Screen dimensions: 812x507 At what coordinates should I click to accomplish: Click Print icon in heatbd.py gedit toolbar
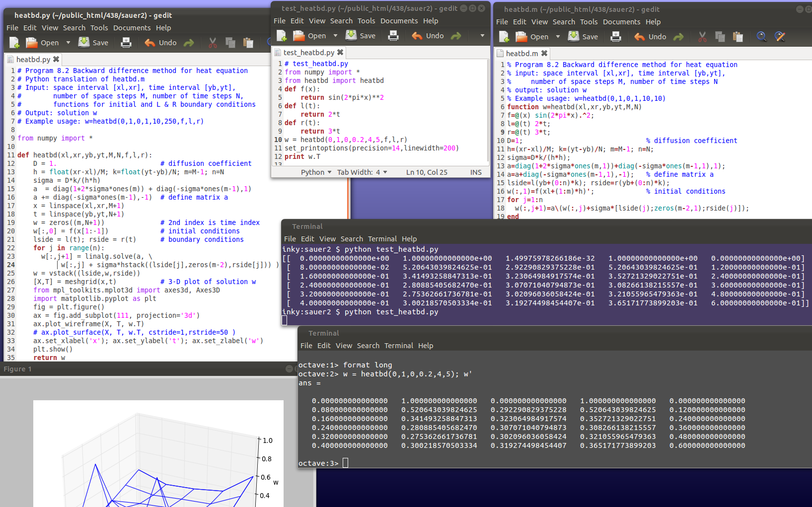[126, 43]
